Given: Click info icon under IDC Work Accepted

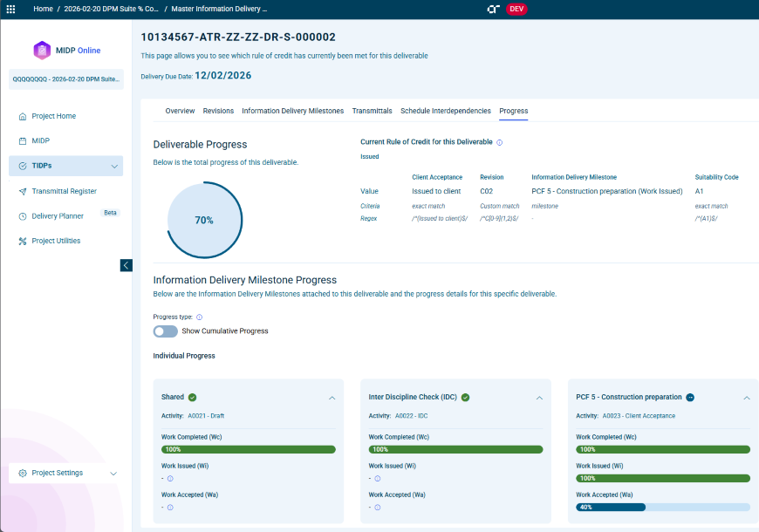Looking at the screenshot, I should point(378,508).
